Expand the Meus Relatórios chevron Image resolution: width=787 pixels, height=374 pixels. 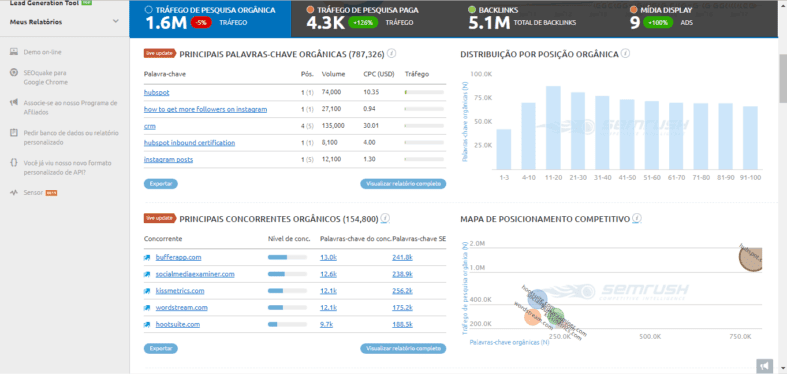(116, 22)
